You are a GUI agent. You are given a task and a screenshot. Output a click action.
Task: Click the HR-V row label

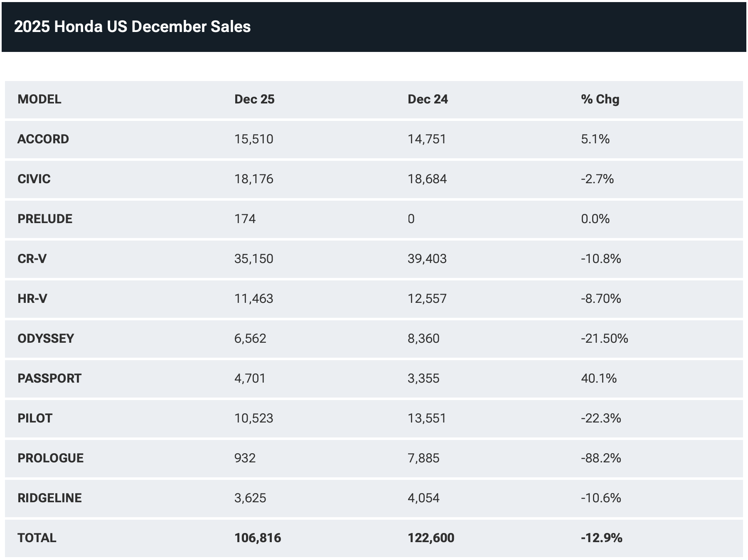[32, 299]
